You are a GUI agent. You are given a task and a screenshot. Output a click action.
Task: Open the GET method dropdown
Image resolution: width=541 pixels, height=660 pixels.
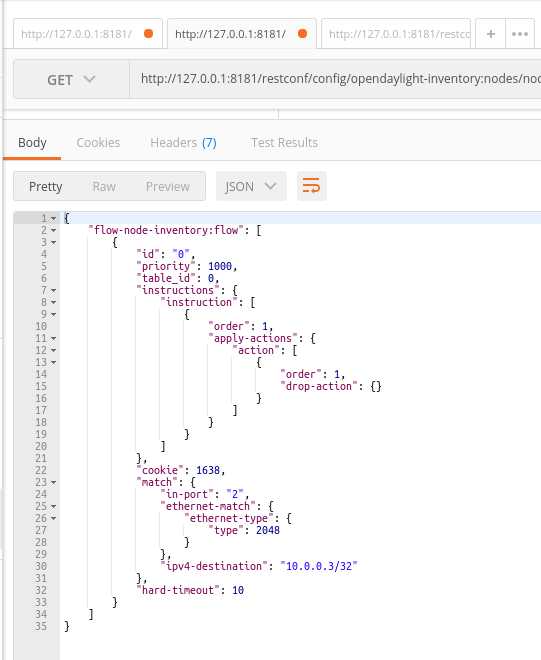pyautogui.click(x=71, y=80)
